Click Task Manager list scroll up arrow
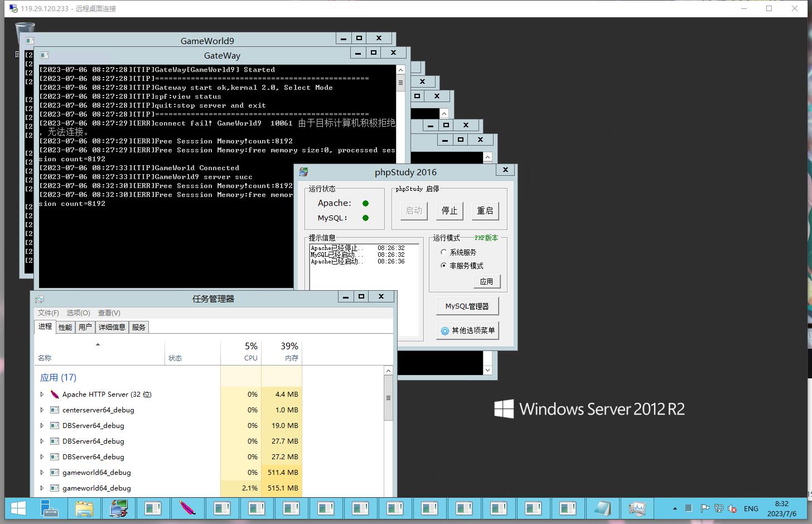This screenshot has height=524, width=812. pyautogui.click(x=388, y=371)
